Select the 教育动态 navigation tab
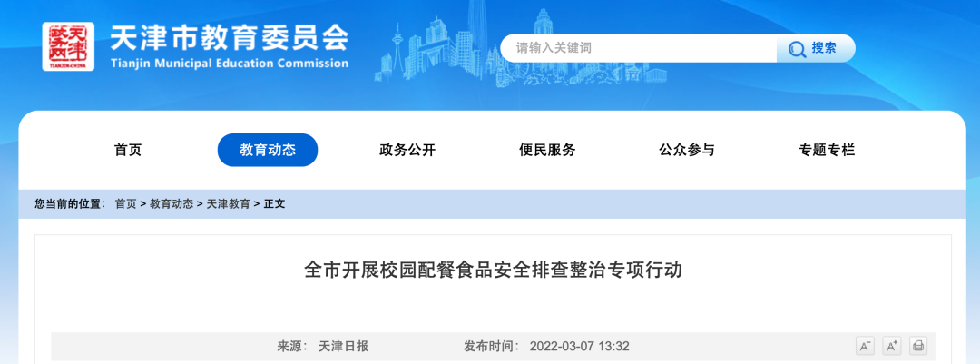The height and width of the screenshot is (364, 980). click(268, 150)
